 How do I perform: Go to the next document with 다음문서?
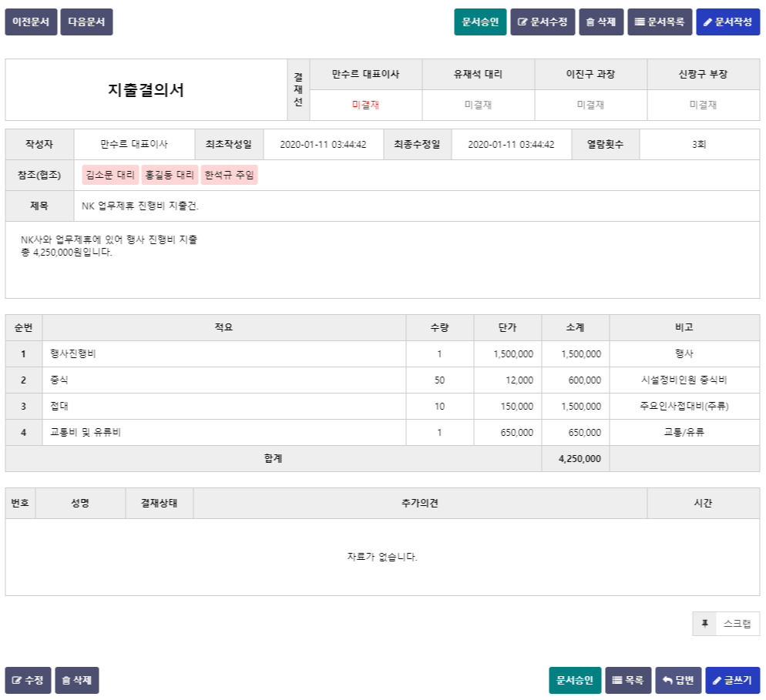86,22
